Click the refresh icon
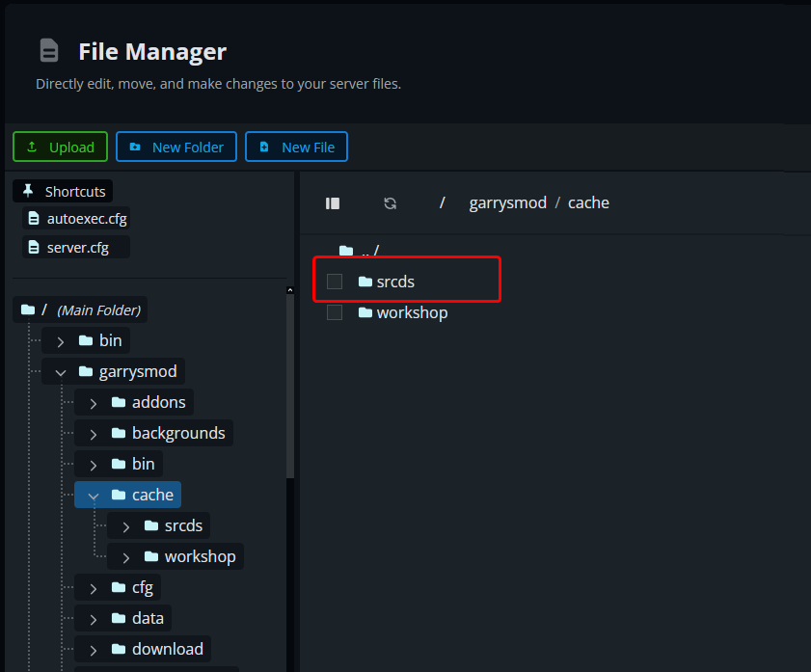Image resolution: width=811 pixels, height=672 pixels. [x=390, y=203]
